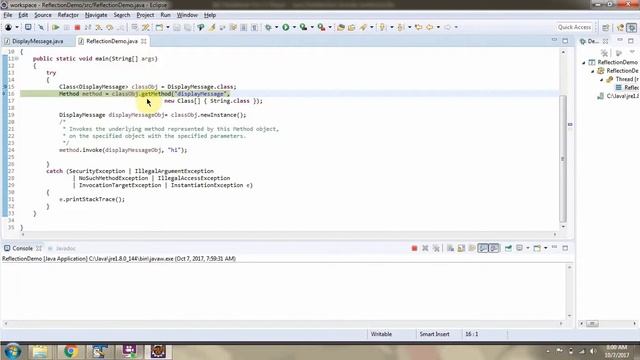The image size is (640, 360).
Task: Click the Skip All Breakpoints icon
Action: pos(41,27)
